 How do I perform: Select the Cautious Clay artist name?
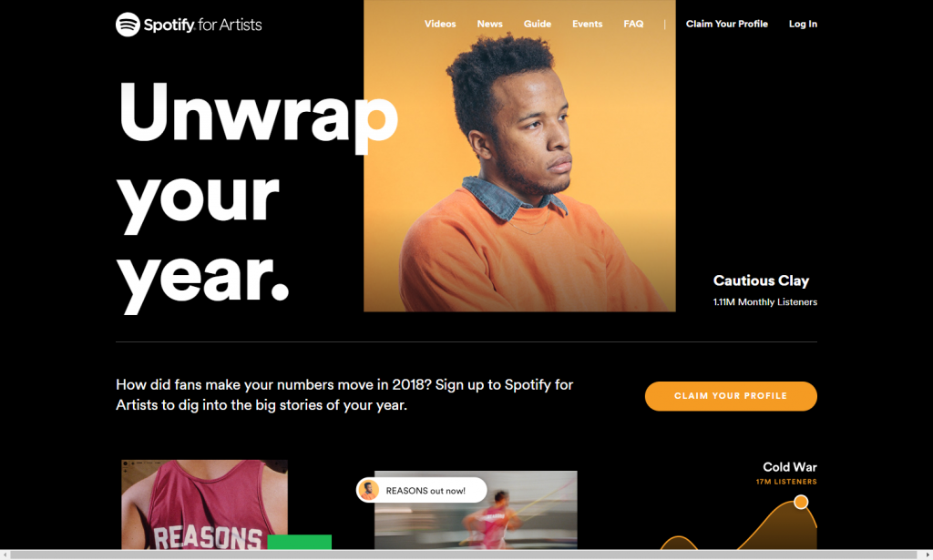[x=761, y=280]
